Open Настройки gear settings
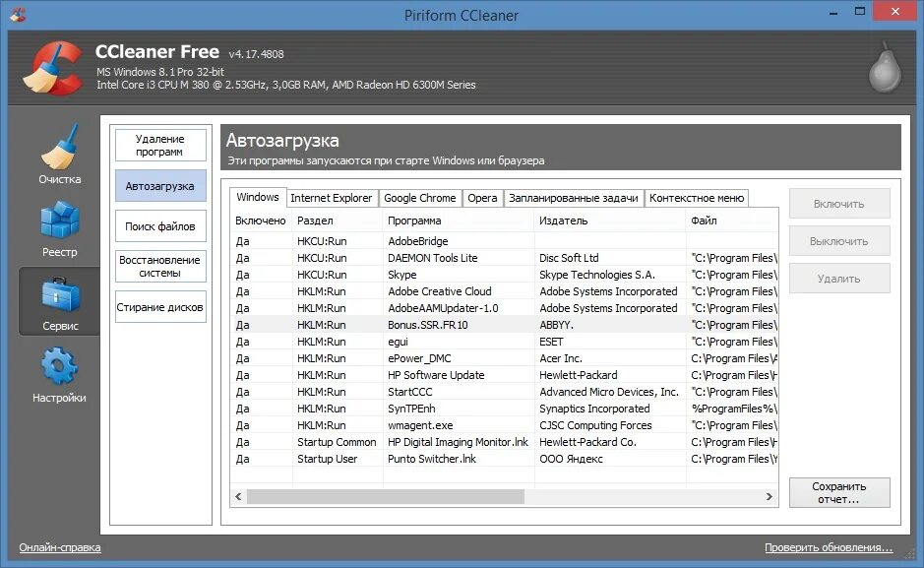 pos(59,375)
